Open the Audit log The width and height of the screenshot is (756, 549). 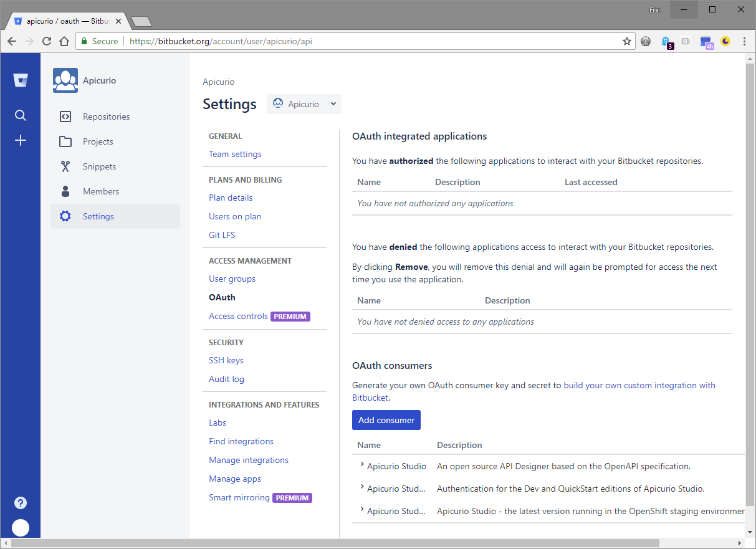tap(226, 379)
